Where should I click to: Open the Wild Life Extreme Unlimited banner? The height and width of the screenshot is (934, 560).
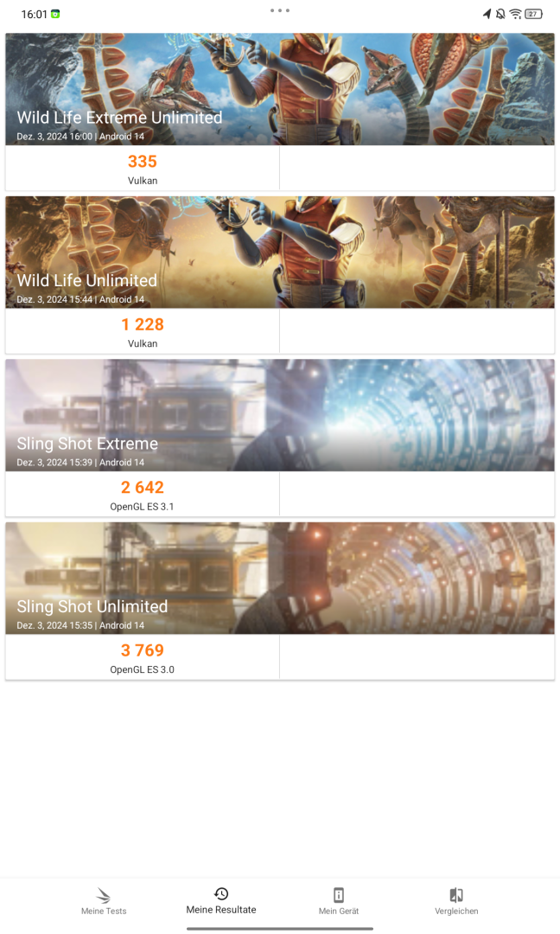[280, 89]
